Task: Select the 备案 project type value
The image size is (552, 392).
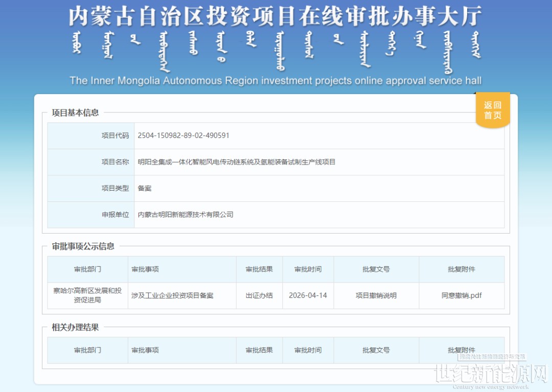Action: (x=145, y=188)
